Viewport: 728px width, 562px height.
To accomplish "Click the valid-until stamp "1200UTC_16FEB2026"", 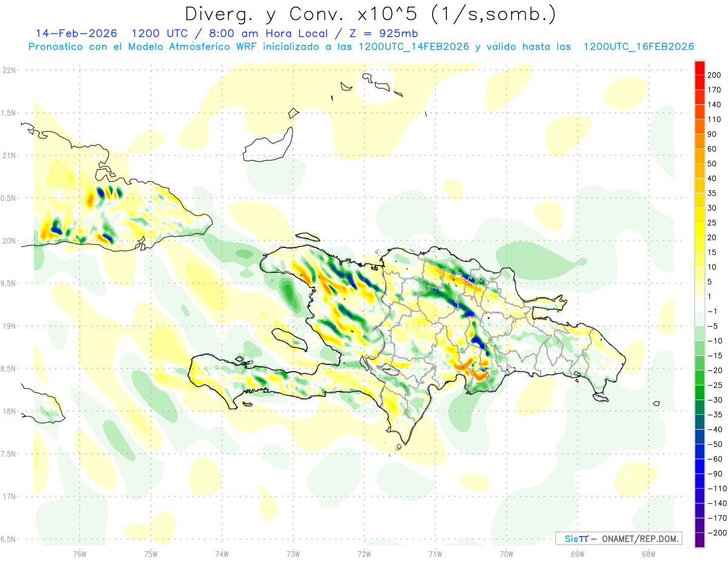I will pyautogui.click(x=639, y=47).
